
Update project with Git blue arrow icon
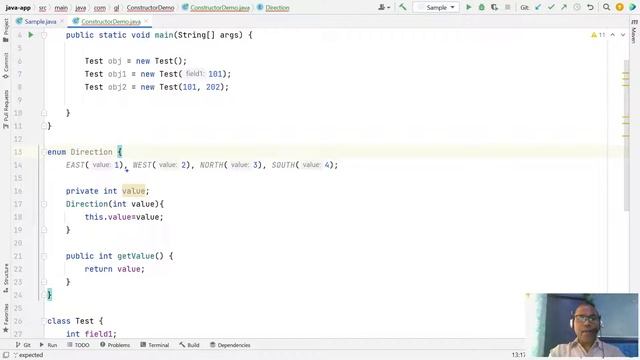pos(538,7)
